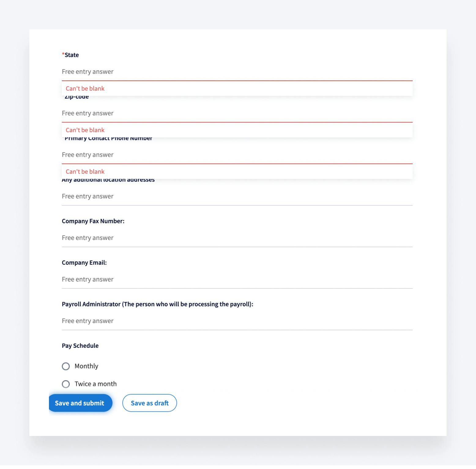The image size is (476, 469).
Task: Click the Primary Contact Phone Number input
Action: tap(237, 155)
